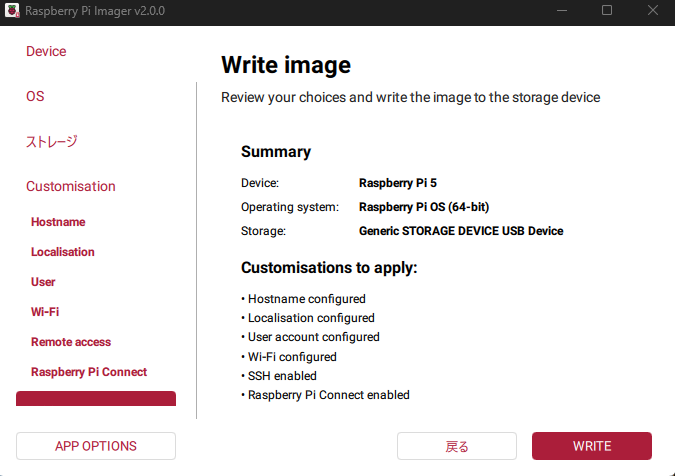The height and width of the screenshot is (476, 675).
Task: Open the OS step in sidebar
Action: tap(35, 96)
